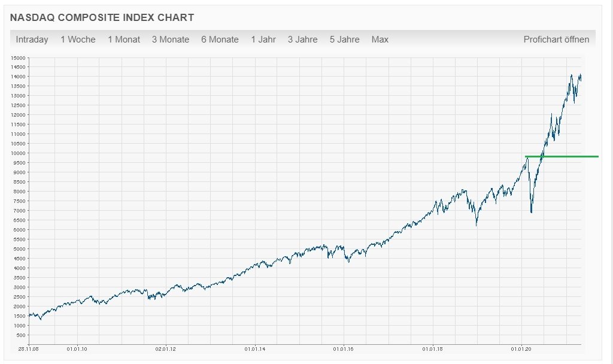
Task: Select the 3 Jahre range
Action: 303,40
